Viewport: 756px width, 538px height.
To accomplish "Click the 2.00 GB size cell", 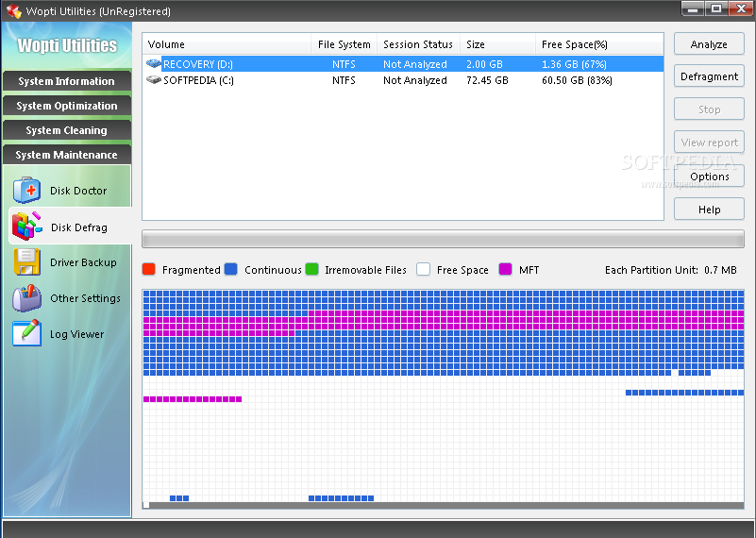I will tap(484, 64).
